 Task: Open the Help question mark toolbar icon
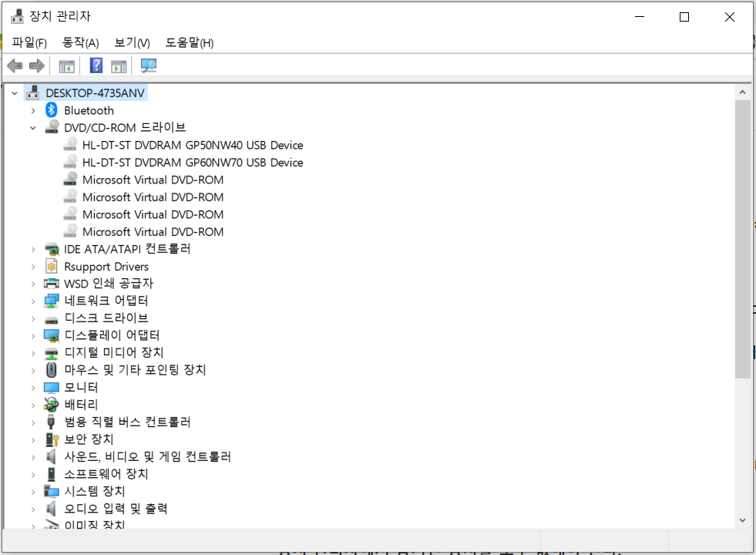(x=96, y=66)
